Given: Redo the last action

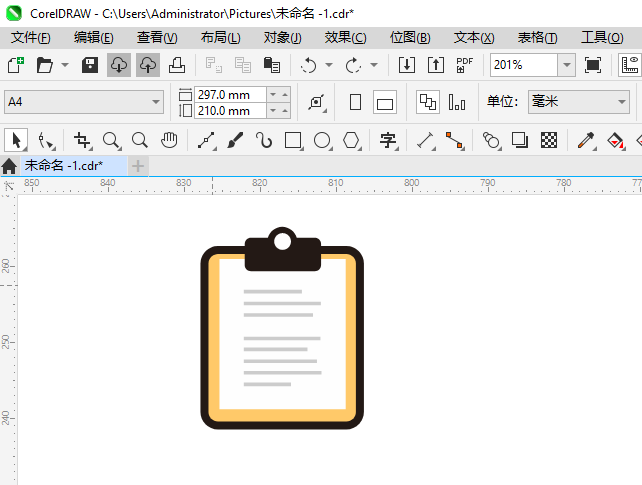Looking at the screenshot, I should (353, 65).
